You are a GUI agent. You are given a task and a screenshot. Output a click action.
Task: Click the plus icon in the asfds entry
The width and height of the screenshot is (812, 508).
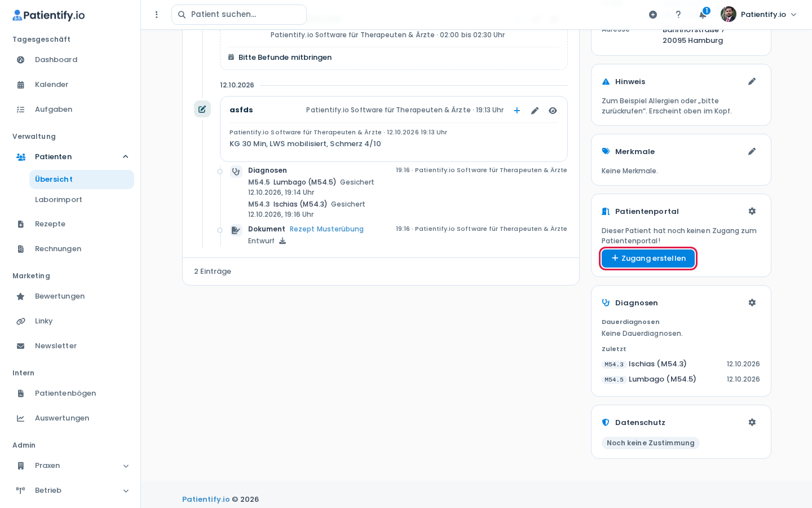coord(517,111)
